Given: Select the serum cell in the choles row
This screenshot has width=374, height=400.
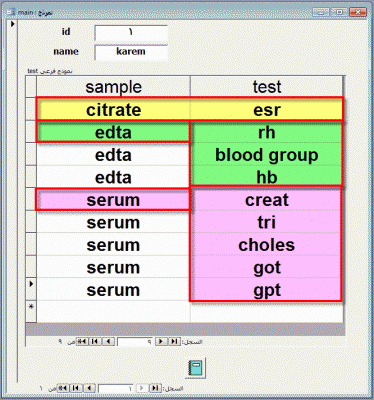Looking at the screenshot, I should (x=113, y=245).
